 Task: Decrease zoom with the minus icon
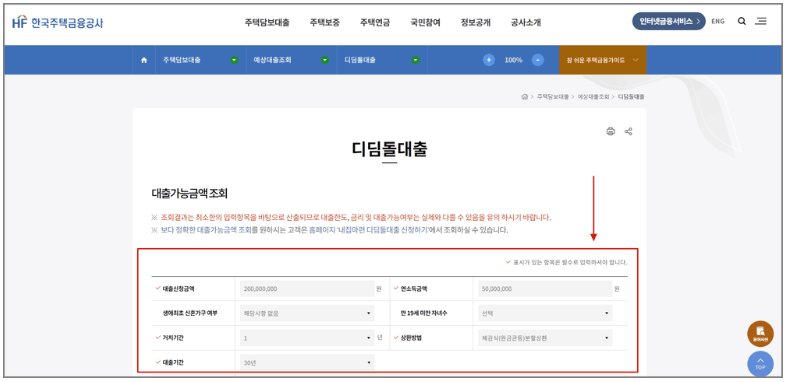point(537,60)
